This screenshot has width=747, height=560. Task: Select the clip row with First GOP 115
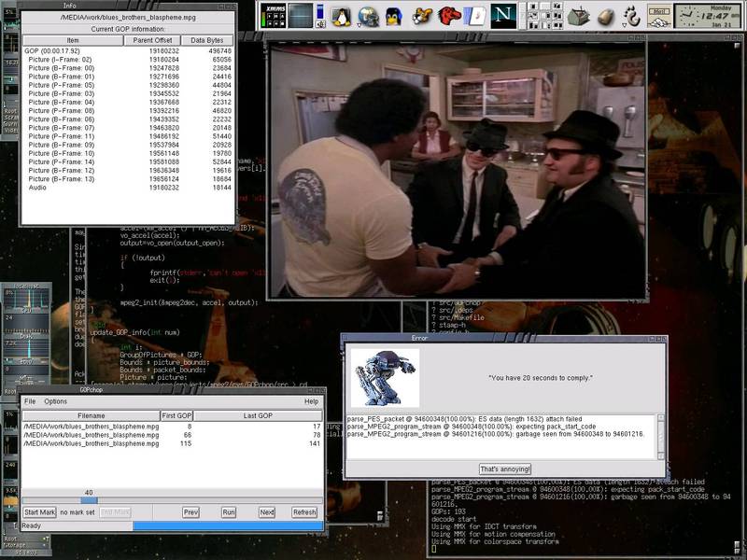tap(172, 444)
